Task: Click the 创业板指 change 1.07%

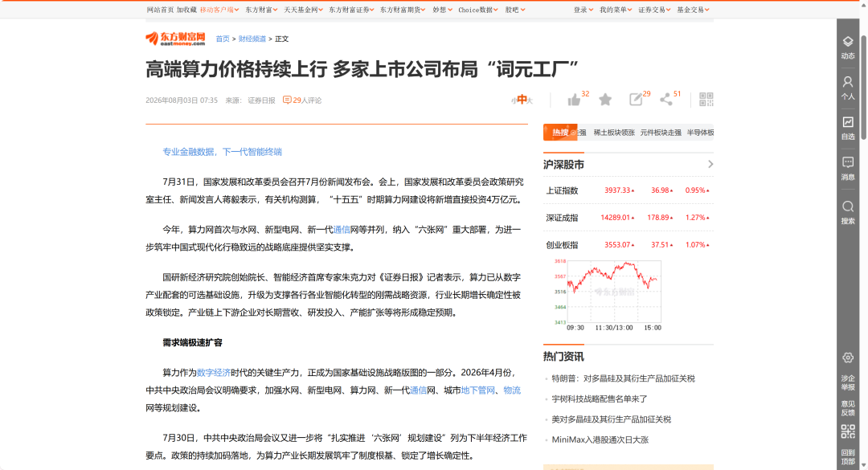Action: pos(695,245)
